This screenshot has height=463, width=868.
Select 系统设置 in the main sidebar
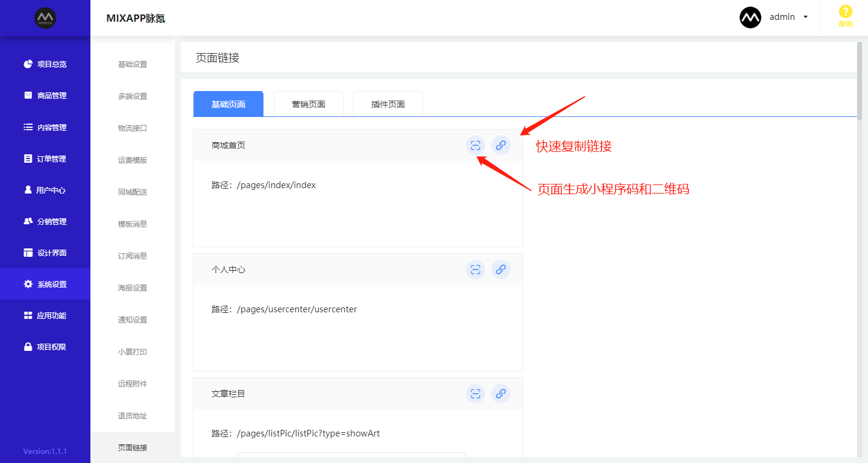(45, 284)
